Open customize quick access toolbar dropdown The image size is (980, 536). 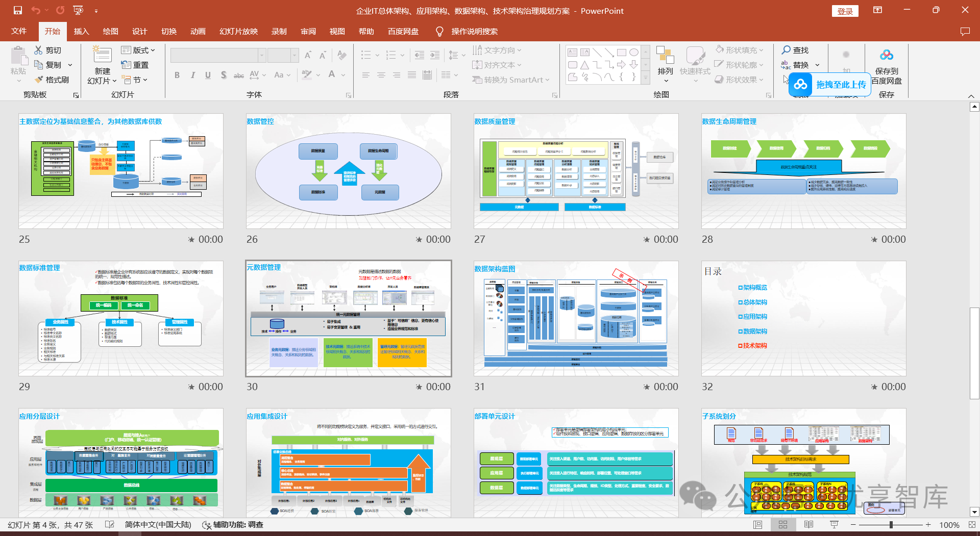click(96, 11)
